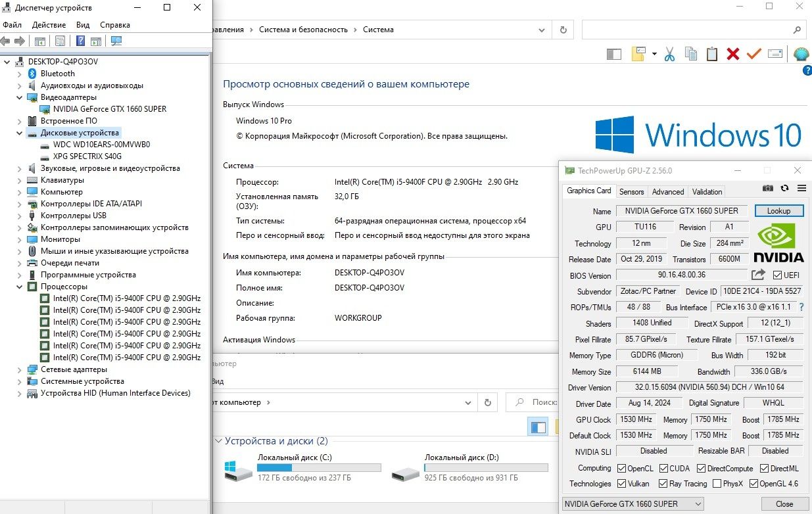Click the refresh button beside the Система address bar
The height and width of the screenshot is (514, 812).
[563, 30]
